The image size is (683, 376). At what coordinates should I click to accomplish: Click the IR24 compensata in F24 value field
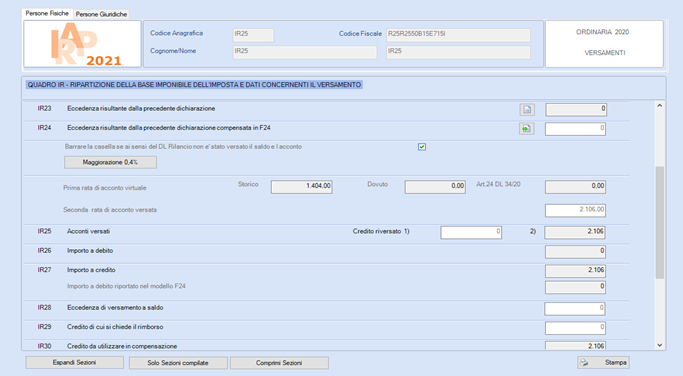coord(575,129)
